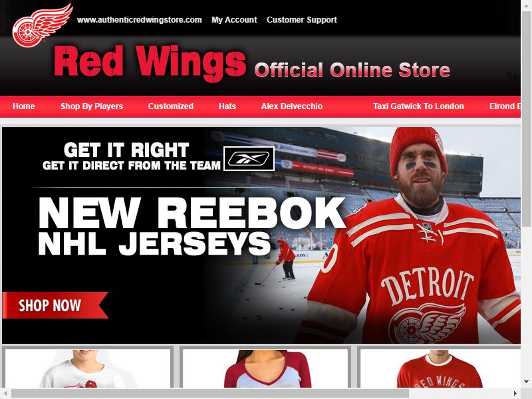This screenshot has width=532, height=399.
Task: Click the horizontal scrollbar right arrow
Action: click(515, 394)
